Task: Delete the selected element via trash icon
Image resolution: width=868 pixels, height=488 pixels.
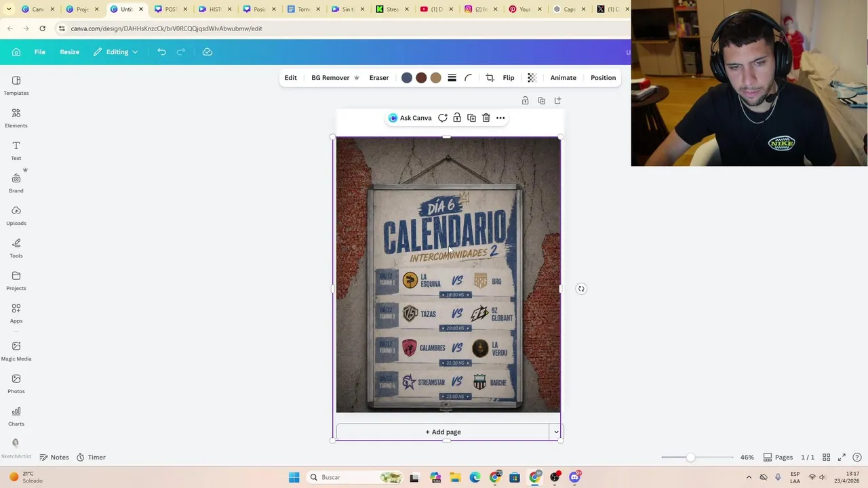Action: (486, 118)
